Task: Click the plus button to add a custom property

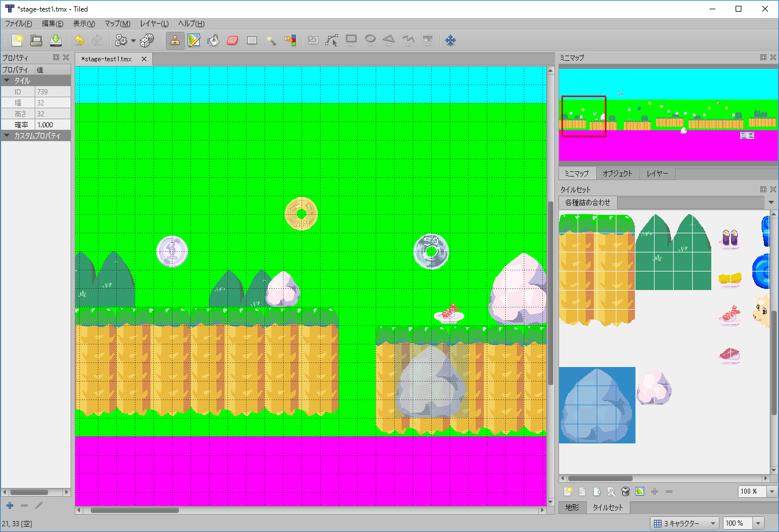Action: pyautogui.click(x=9, y=505)
